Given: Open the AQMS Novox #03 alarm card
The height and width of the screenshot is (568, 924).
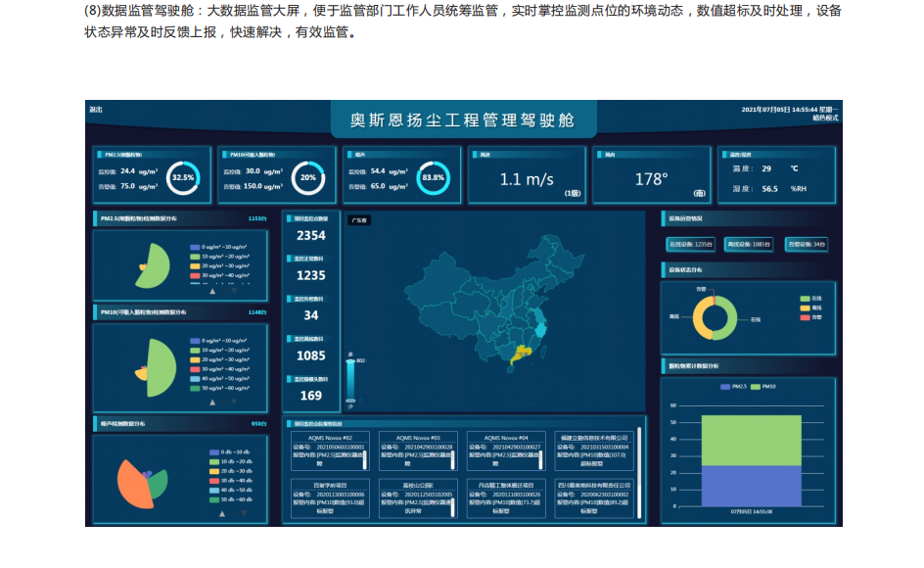Looking at the screenshot, I should pos(418,450).
